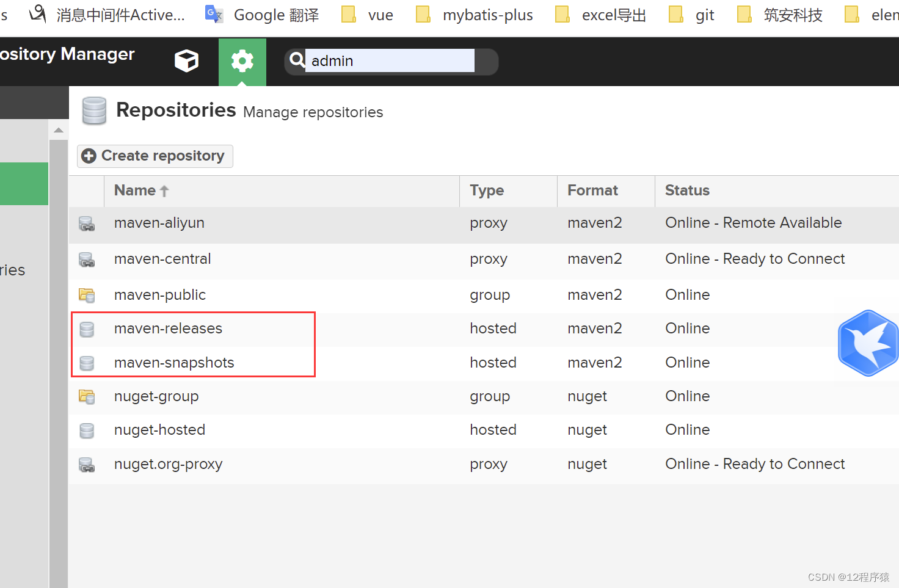Click the group type cell of maven-public
Screen dimensions: 899x588
point(490,295)
